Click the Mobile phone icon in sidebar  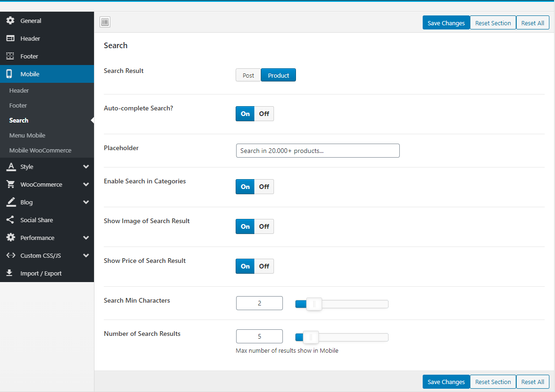(10, 74)
